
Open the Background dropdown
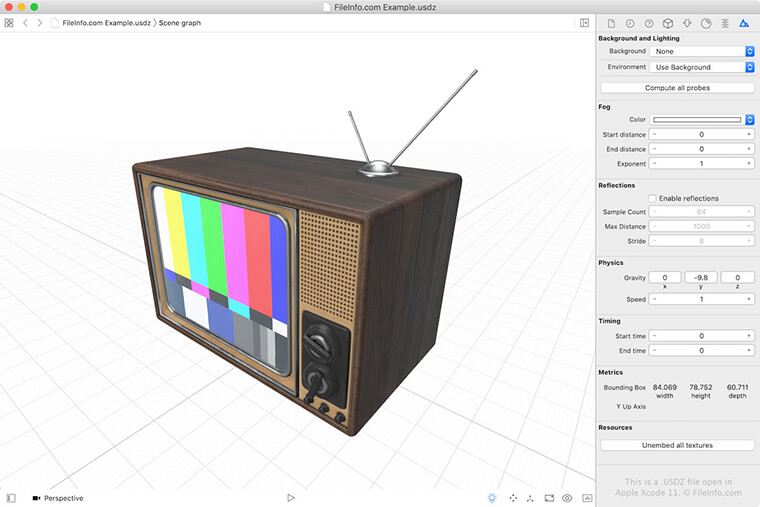701,51
